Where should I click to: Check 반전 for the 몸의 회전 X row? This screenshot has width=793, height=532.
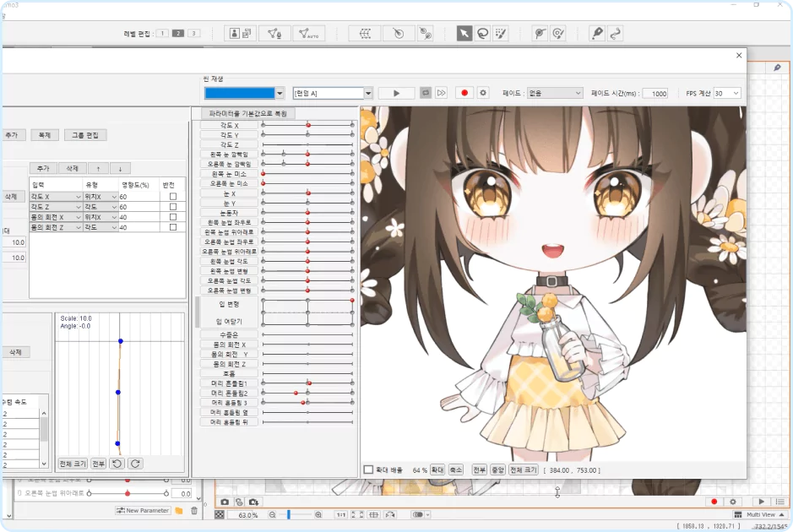173,217
